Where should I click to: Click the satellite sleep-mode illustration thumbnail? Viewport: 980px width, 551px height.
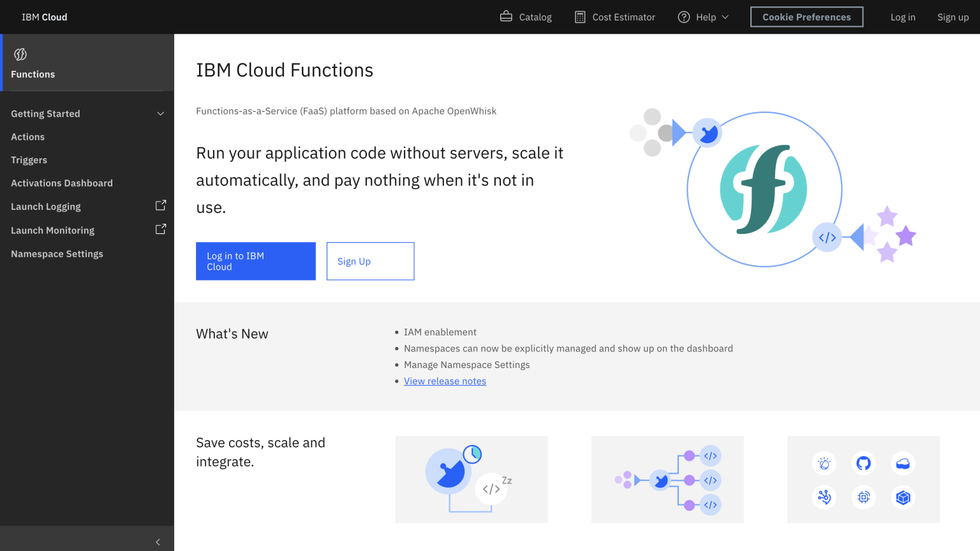click(x=471, y=480)
